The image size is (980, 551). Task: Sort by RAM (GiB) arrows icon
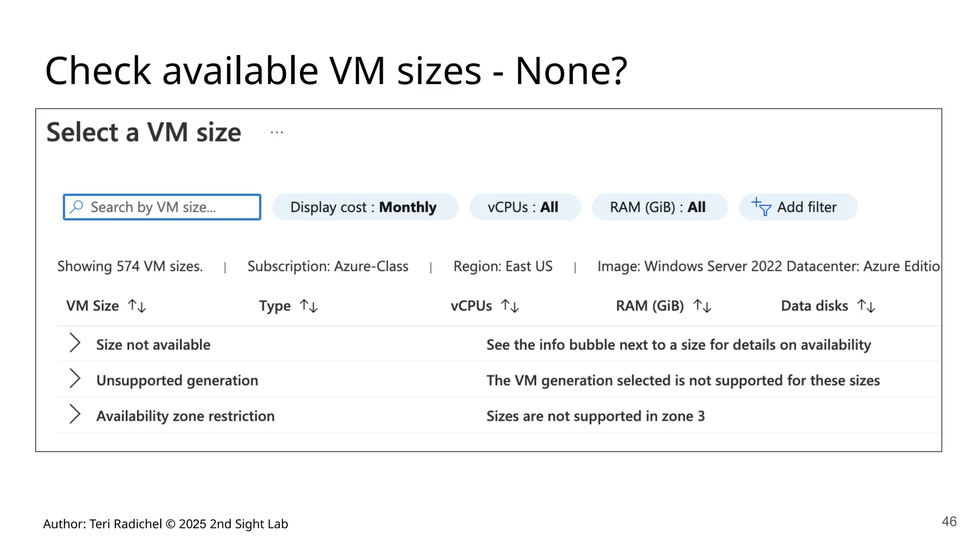[702, 306]
